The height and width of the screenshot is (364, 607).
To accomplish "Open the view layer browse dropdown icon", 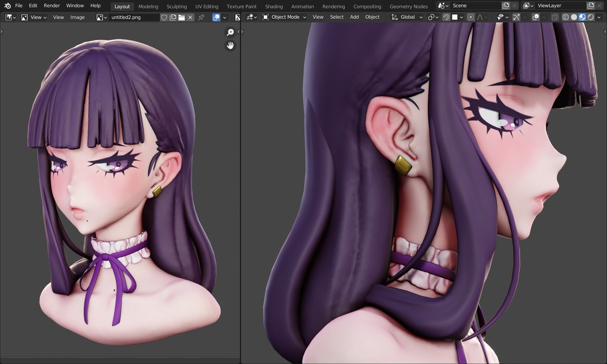I will [x=528, y=6].
